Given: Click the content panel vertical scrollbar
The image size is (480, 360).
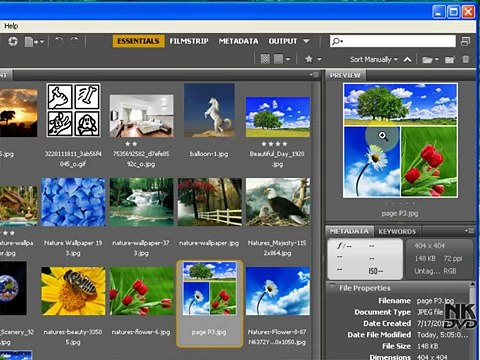Looking at the screenshot, I should pos(315,220).
